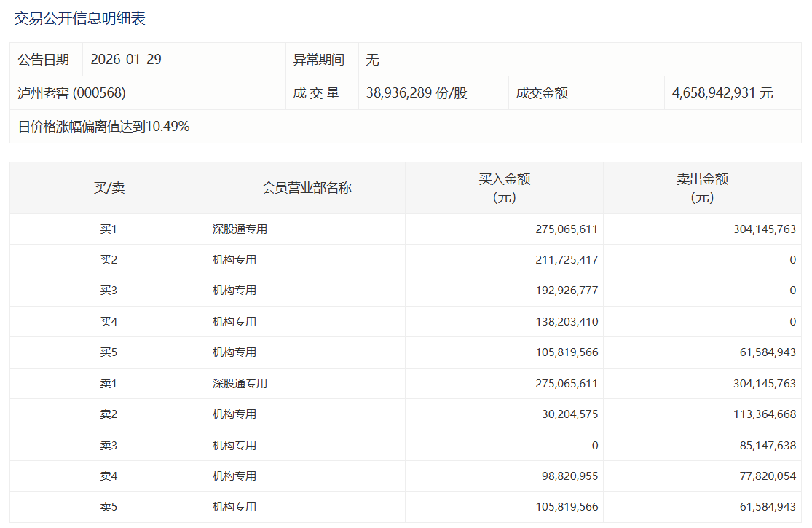Select trading volume 38,936,289 份/股

(x=417, y=93)
